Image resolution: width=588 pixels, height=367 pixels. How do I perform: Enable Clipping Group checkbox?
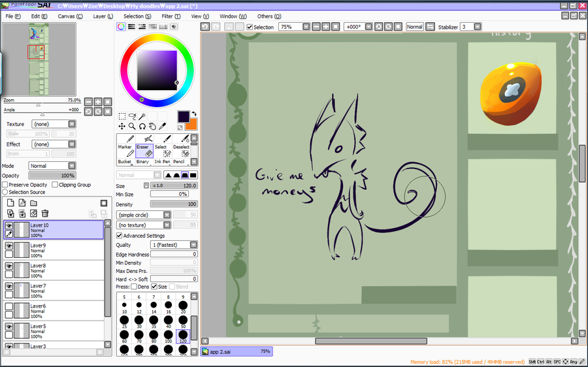[x=55, y=184]
